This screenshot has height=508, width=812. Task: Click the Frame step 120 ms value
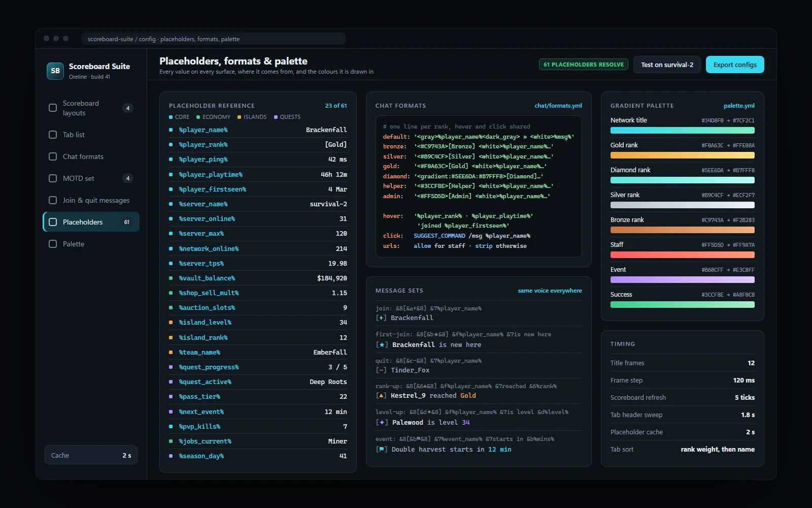click(744, 380)
